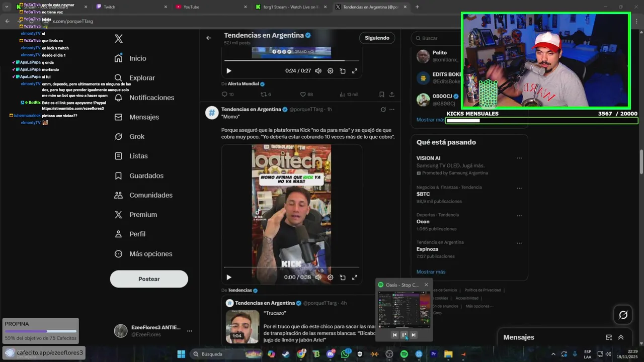The image size is (644, 362).
Task: Skip to next track in Spotify preview
Action: click(x=414, y=335)
